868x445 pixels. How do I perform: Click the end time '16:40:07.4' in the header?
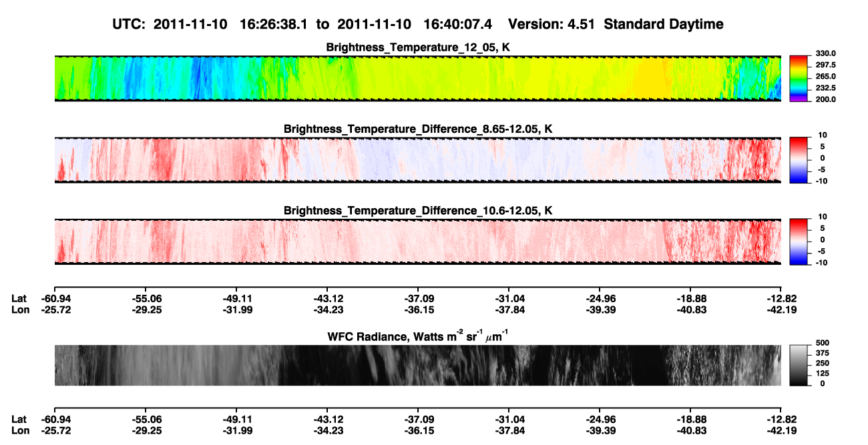pos(459,24)
